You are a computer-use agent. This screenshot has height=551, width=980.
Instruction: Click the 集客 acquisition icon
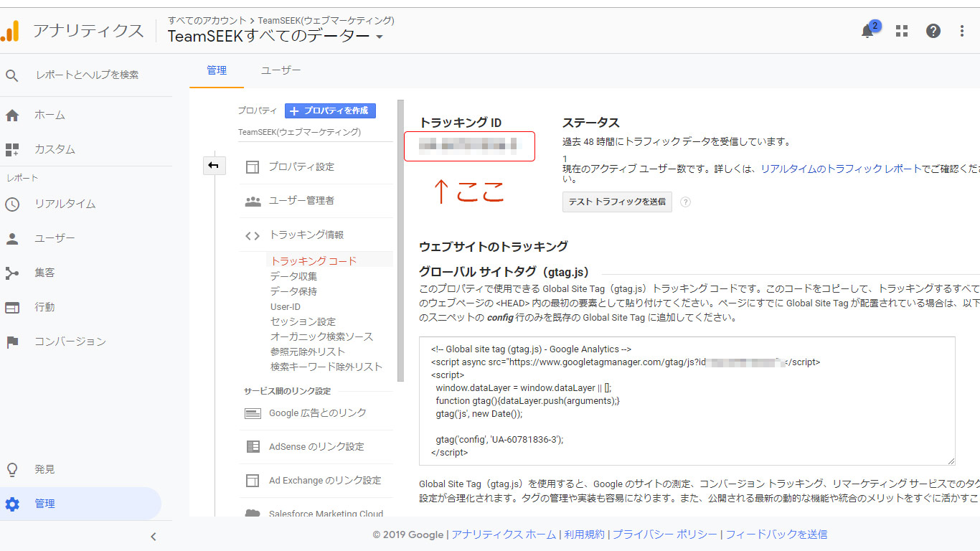(x=12, y=273)
